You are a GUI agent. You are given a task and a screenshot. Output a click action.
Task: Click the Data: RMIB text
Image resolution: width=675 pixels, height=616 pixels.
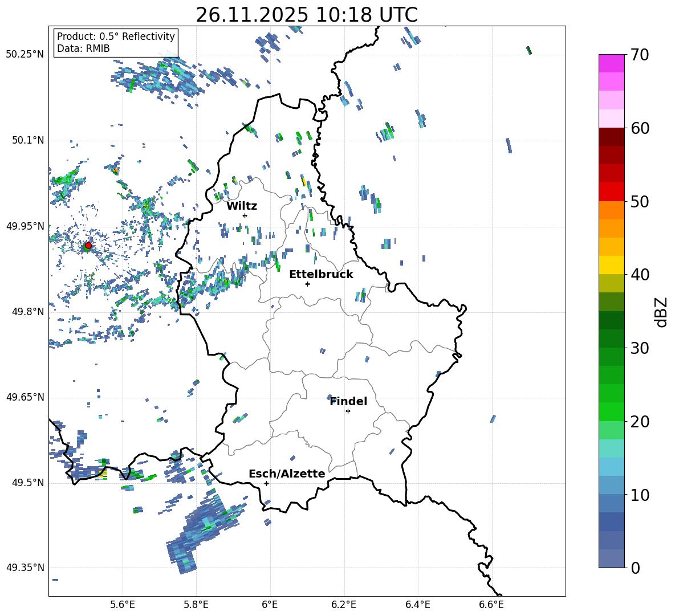pyautogui.click(x=83, y=48)
